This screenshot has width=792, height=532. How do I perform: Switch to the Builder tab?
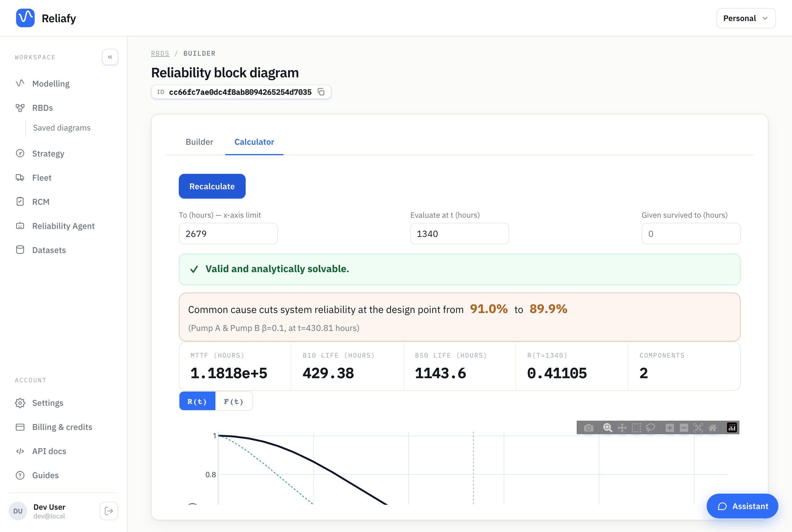click(199, 142)
